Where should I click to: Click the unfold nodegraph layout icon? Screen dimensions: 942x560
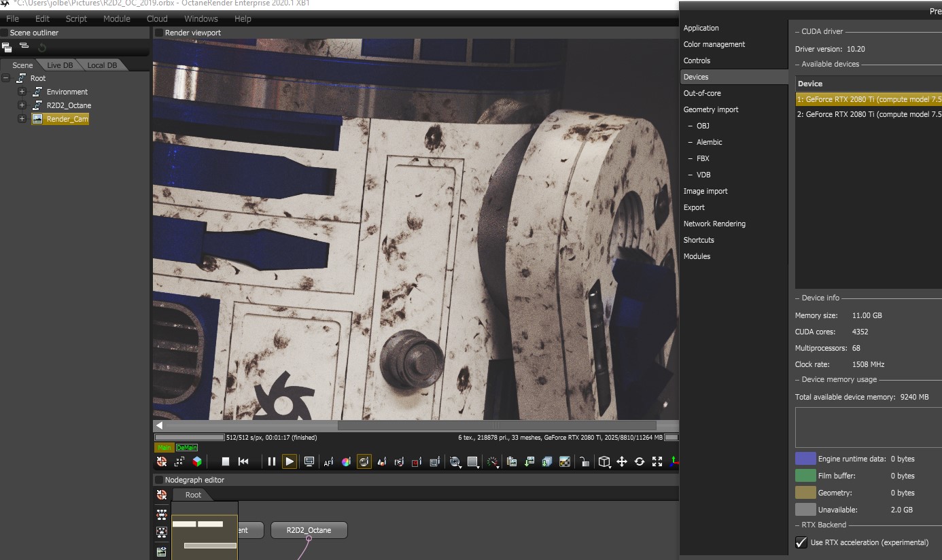click(x=162, y=514)
